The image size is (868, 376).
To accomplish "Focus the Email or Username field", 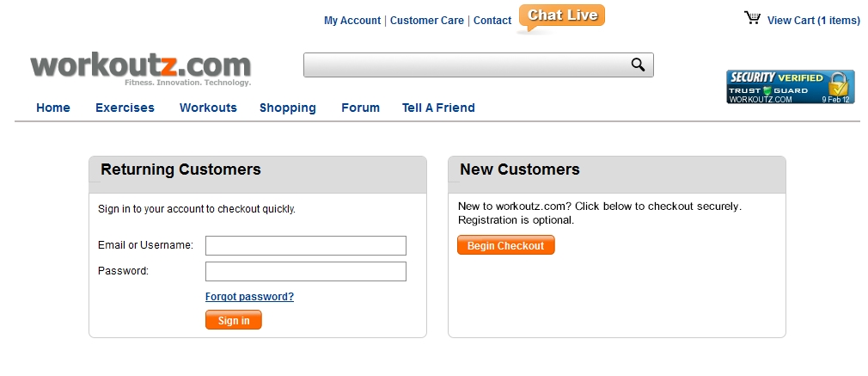I will [306, 246].
